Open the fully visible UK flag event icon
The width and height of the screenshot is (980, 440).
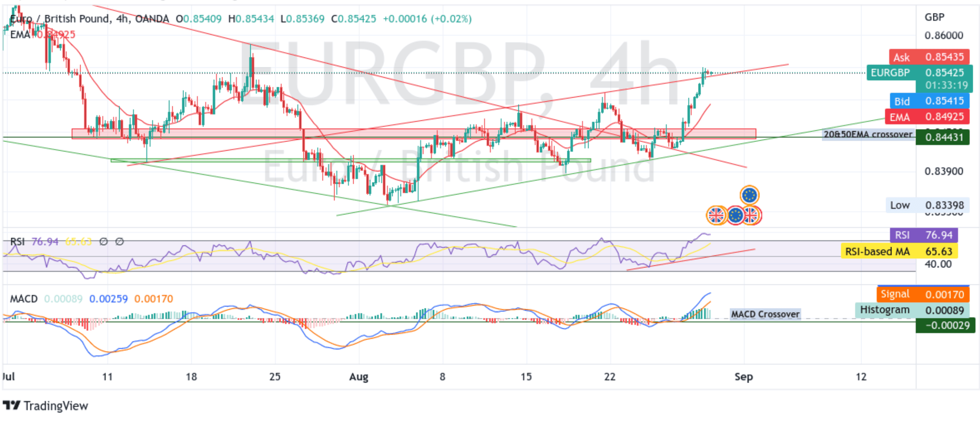pos(716,215)
